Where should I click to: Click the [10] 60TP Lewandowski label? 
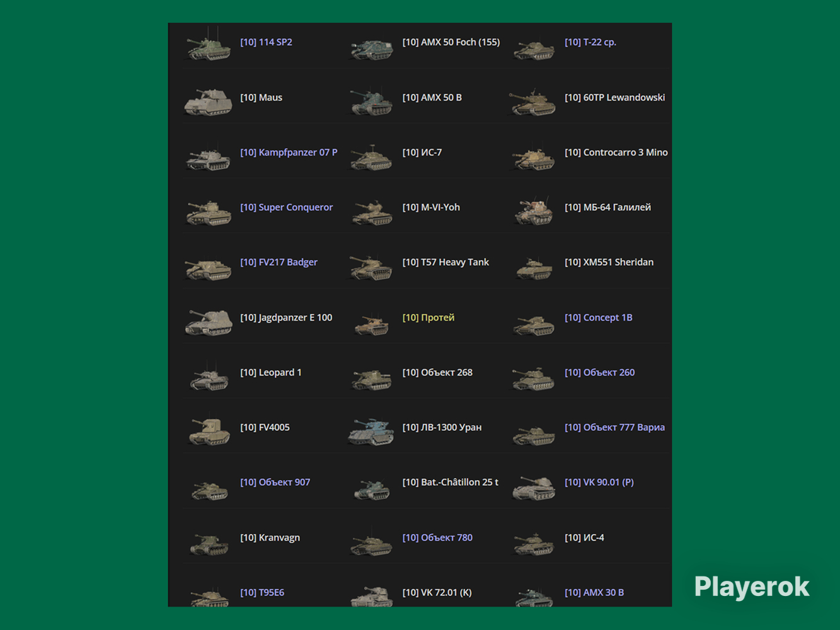pyautogui.click(x=615, y=98)
